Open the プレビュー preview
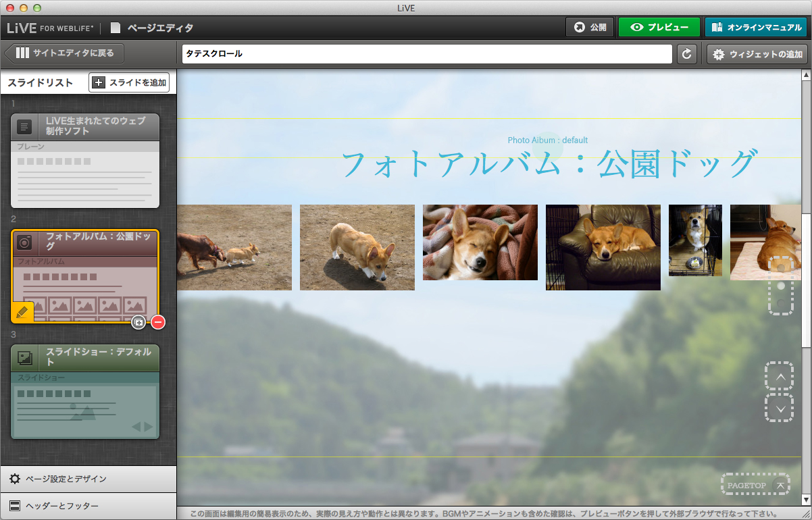The image size is (812, 520). click(659, 28)
